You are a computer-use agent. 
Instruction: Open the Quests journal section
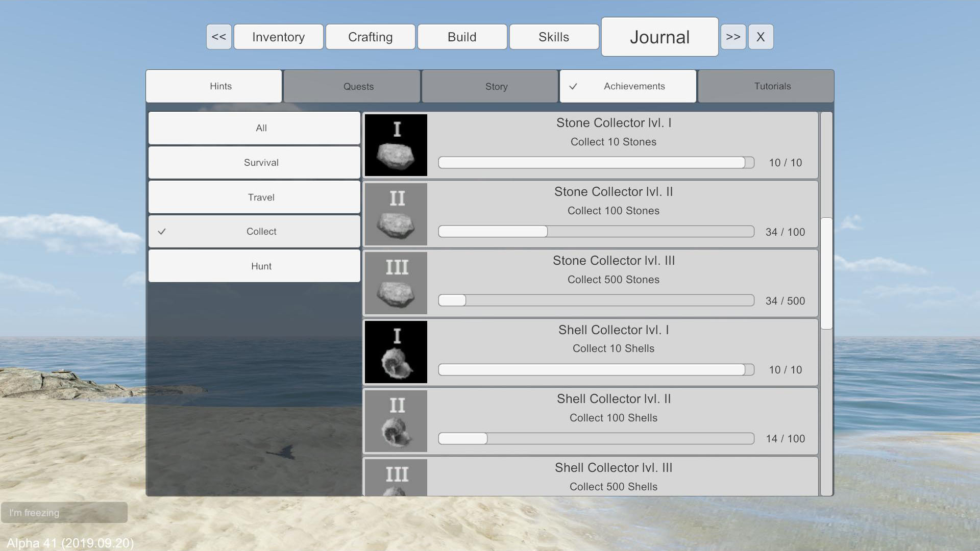[x=352, y=86]
